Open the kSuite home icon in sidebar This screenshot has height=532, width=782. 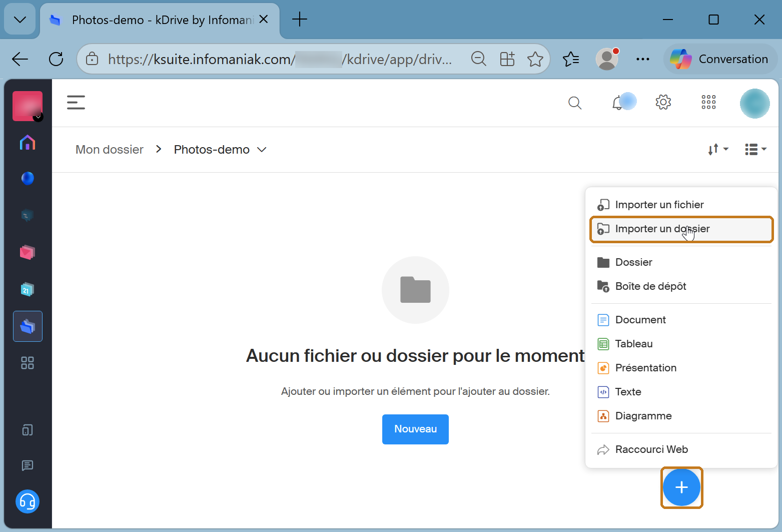click(28, 143)
